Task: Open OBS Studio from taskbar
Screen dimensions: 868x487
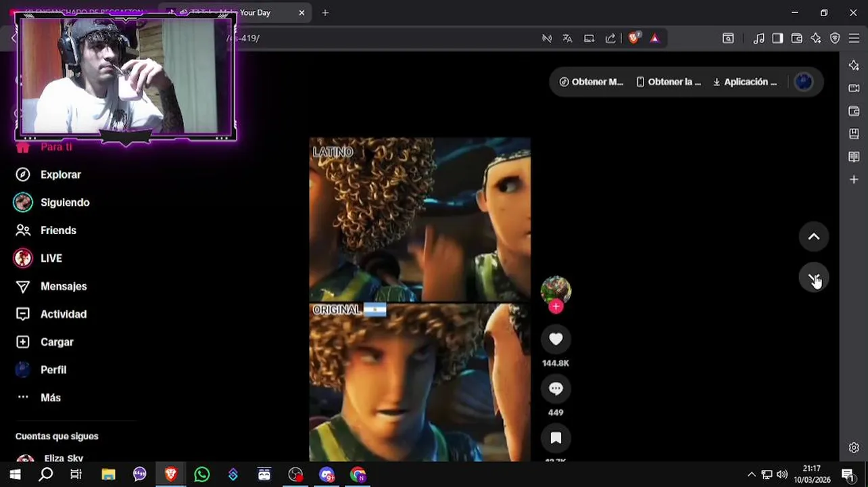Action: (295, 475)
